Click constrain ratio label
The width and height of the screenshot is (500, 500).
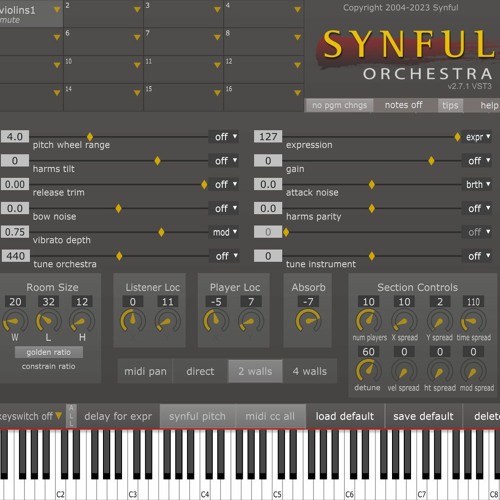coord(49,366)
